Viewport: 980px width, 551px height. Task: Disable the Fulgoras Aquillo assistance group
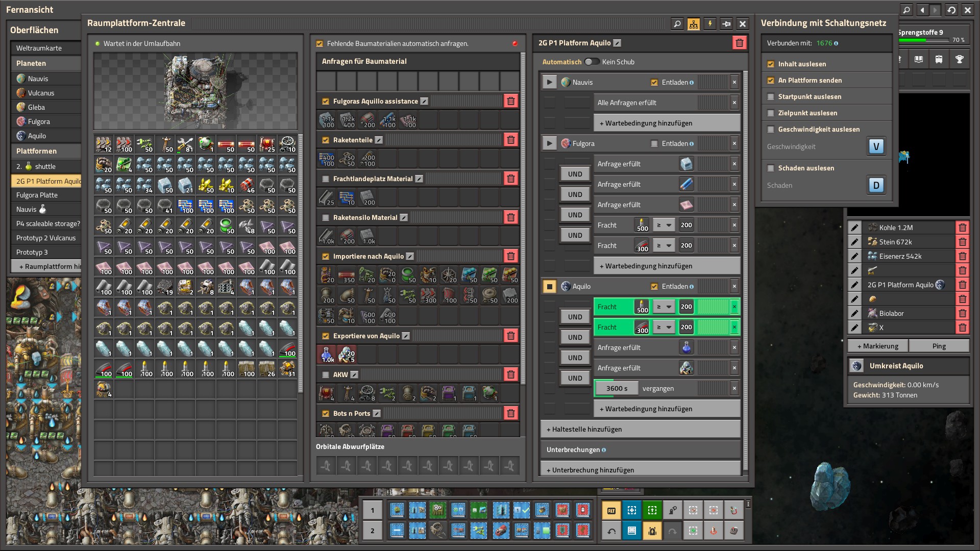(x=326, y=102)
